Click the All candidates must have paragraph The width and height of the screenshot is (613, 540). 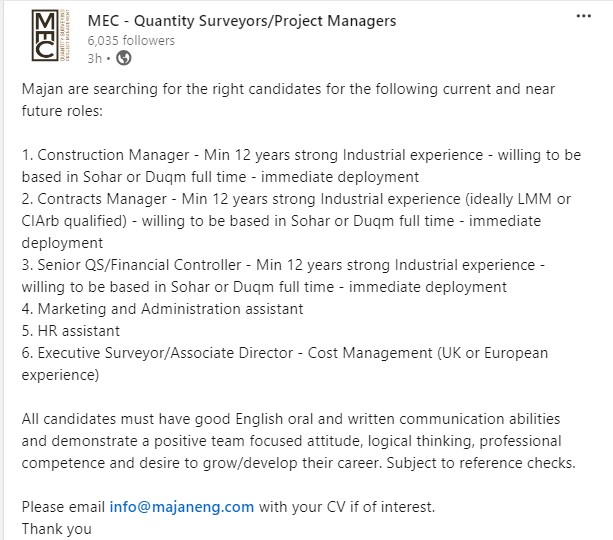tap(298, 441)
